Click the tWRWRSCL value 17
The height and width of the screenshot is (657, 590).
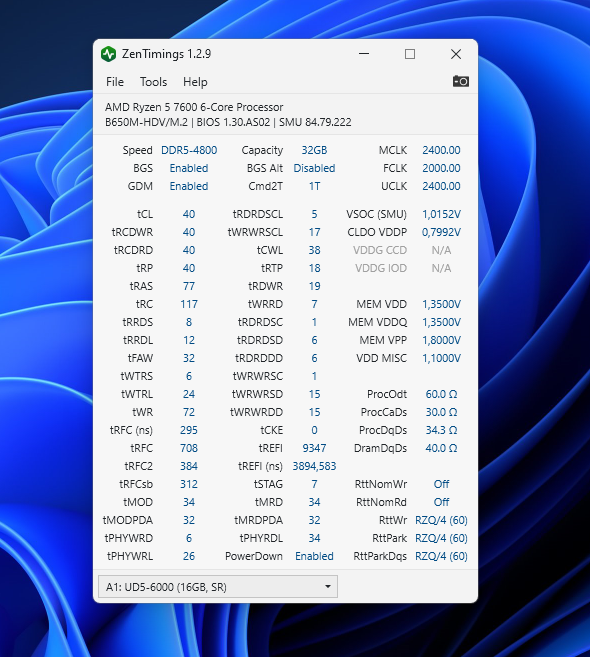point(314,232)
